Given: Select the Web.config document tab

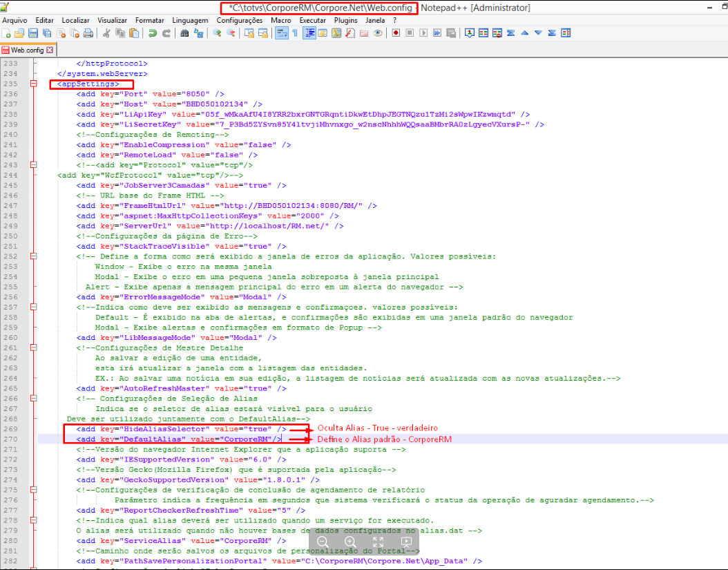Looking at the screenshot, I should click(28, 50).
